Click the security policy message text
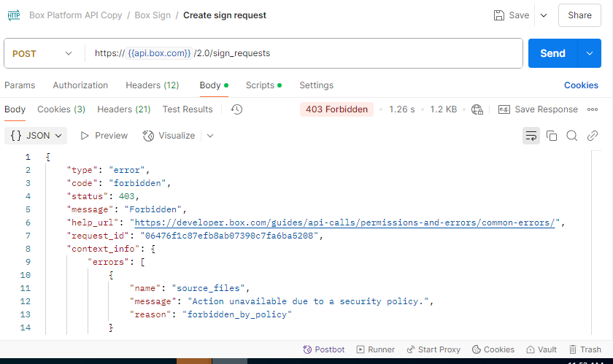 point(308,301)
